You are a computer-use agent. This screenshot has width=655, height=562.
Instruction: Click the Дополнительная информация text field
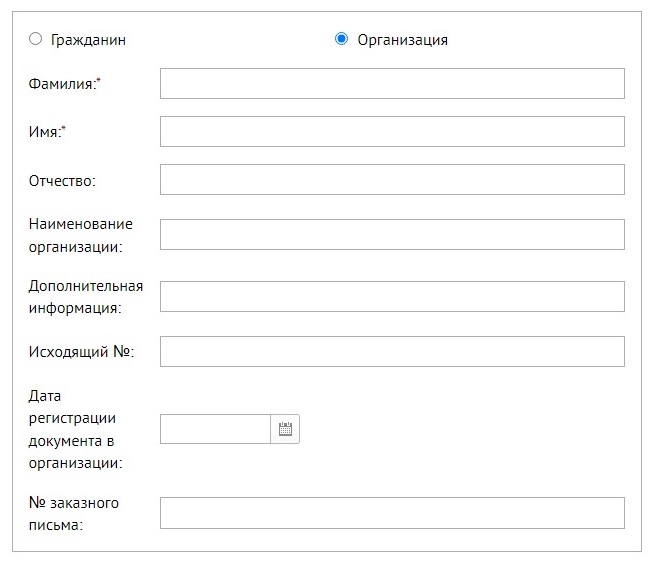click(392, 296)
